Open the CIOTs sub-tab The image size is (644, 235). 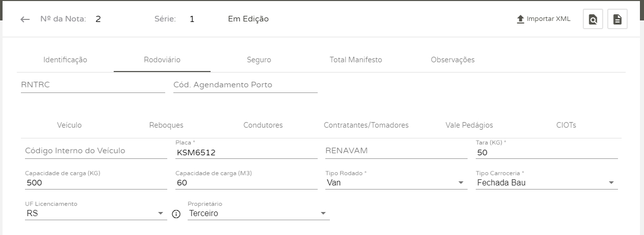(566, 125)
